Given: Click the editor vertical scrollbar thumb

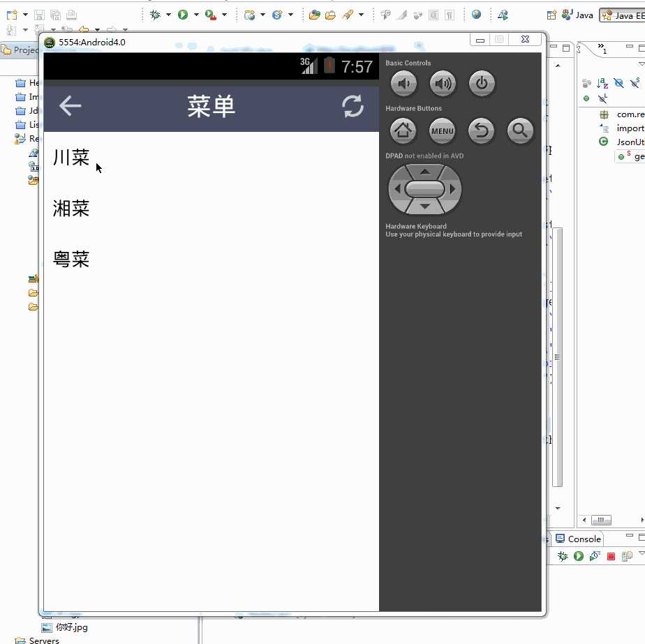Looking at the screenshot, I should 557,357.
